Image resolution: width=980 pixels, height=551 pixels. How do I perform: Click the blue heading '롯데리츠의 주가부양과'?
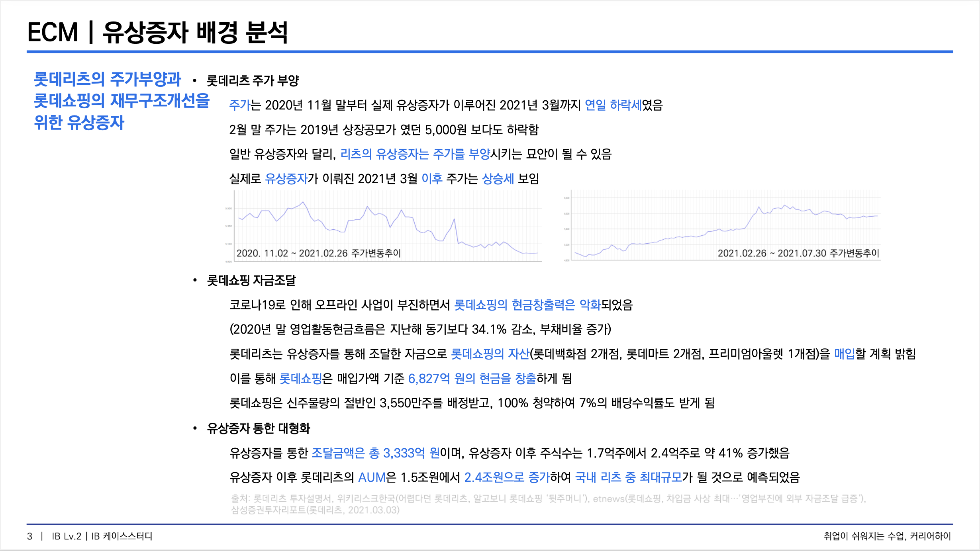108,79
